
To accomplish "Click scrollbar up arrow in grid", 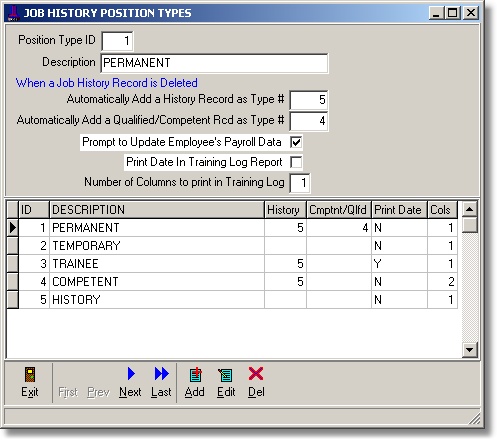I will point(470,209).
